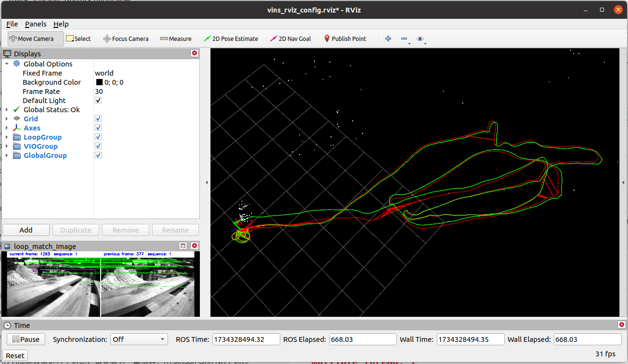This screenshot has height=364, width=628.
Task: Expand the LoopGroup node
Action: tap(7, 137)
